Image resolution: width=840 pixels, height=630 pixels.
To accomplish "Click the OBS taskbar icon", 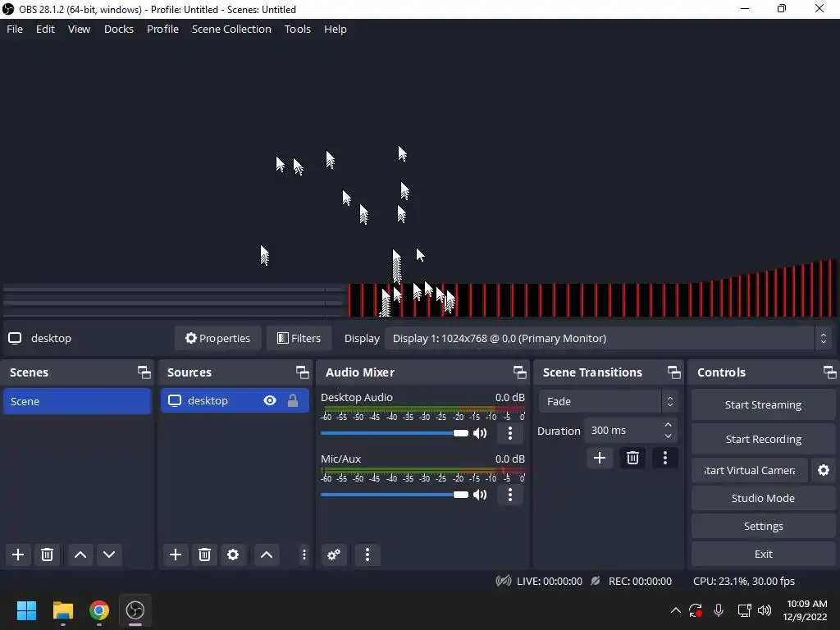I will tap(135, 610).
